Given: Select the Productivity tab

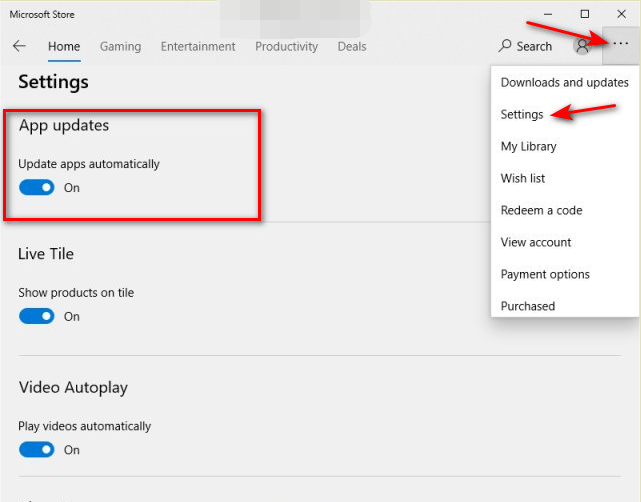Looking at the screenshot, I should coord(286,46).
